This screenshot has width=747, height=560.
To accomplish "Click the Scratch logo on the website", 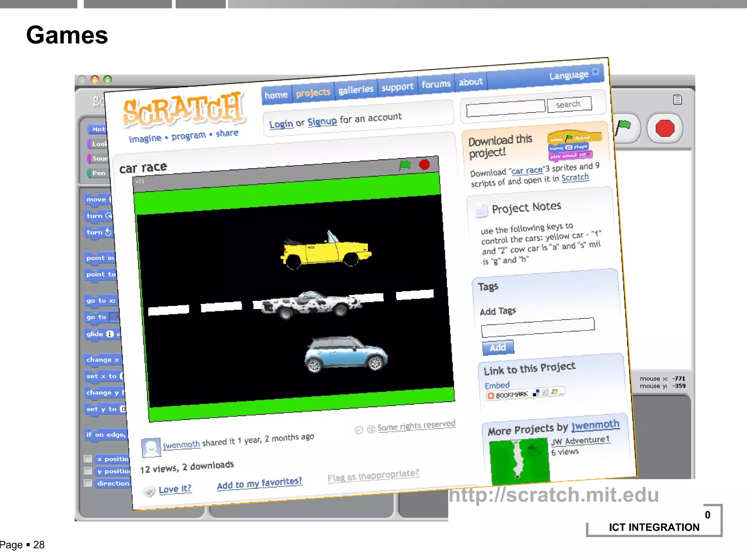I will pyautogui.click(x=183, y=109).
